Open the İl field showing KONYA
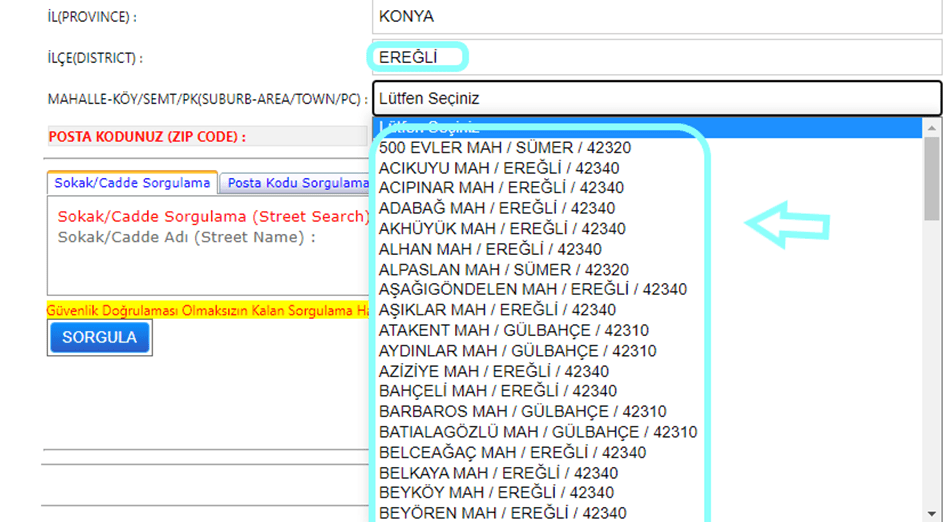This screenshot has width=945, height=522. (x=656, y=17)
